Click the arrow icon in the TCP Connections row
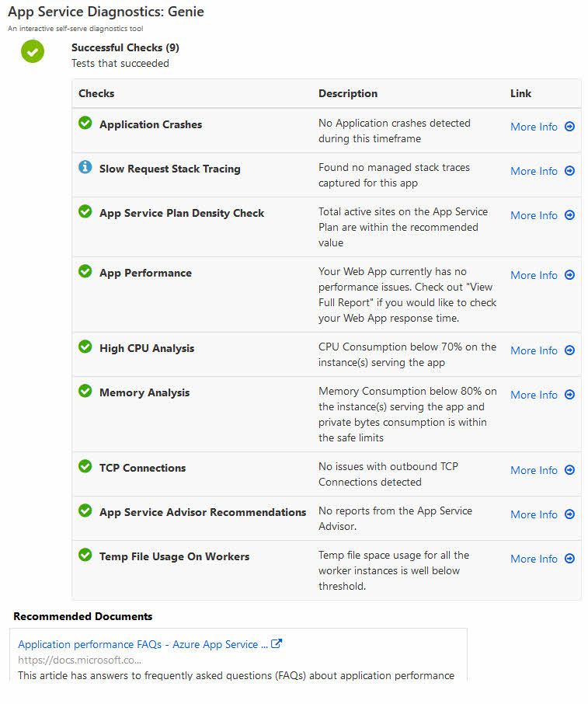The width and height of the screenshot is (588, 704). click(x=569, y=470)
